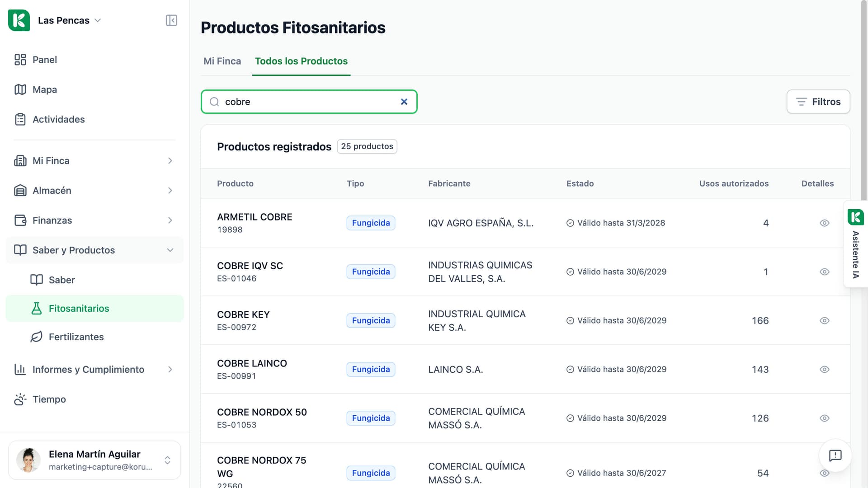
Task: Open Actividades clipboard icon
Action: coord(20,119)
